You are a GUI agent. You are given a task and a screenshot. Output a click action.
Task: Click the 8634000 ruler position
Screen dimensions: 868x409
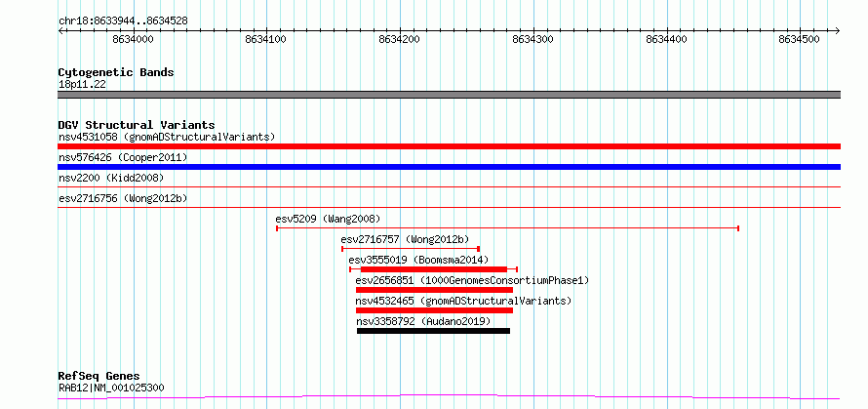coord(133,39)
